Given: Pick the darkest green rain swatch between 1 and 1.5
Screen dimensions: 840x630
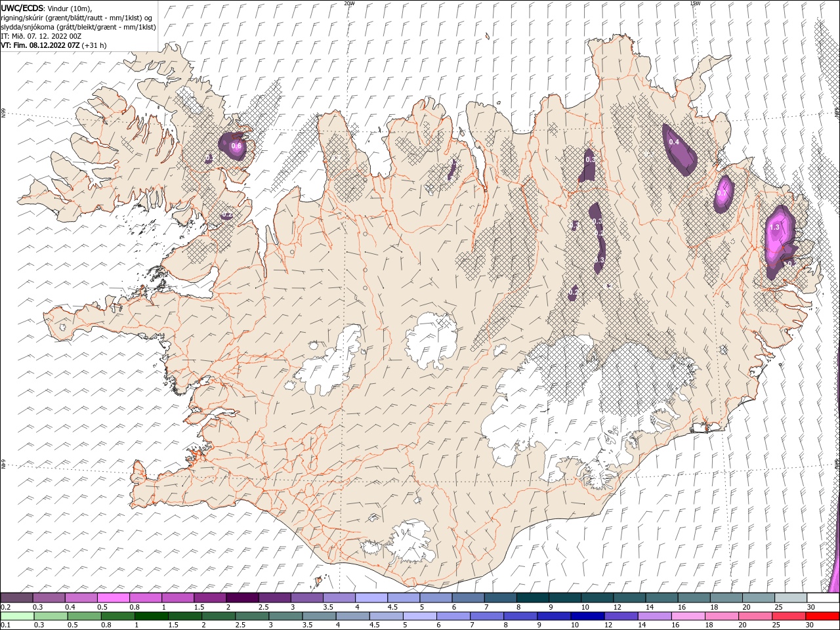Looking at the screenshot, I should [151, 616].
